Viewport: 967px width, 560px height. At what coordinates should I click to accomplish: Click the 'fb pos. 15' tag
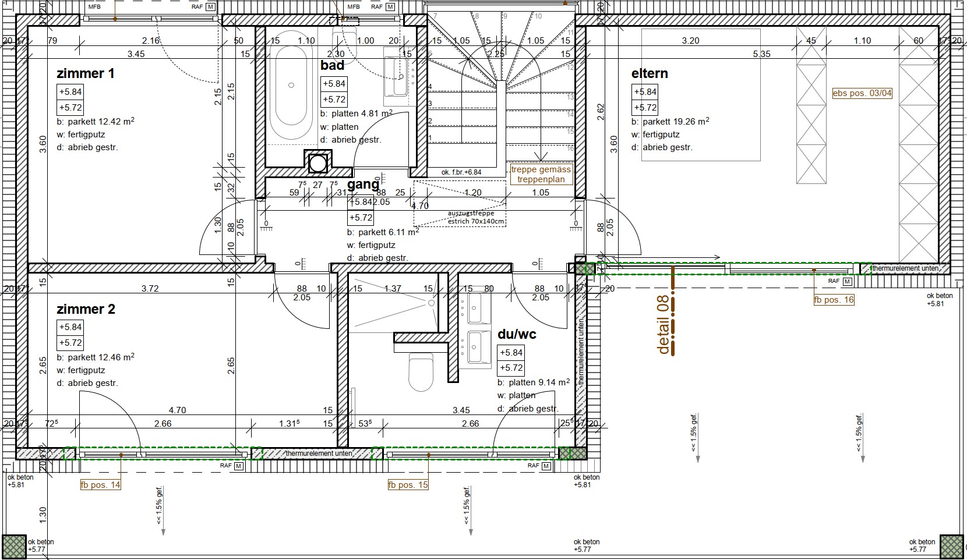point(408,484)
